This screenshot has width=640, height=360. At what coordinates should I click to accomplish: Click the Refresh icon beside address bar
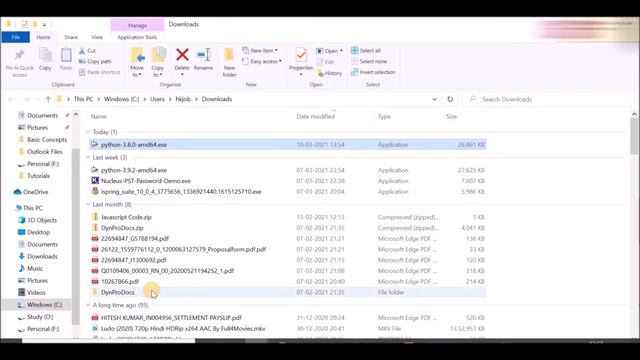point(450,99)
